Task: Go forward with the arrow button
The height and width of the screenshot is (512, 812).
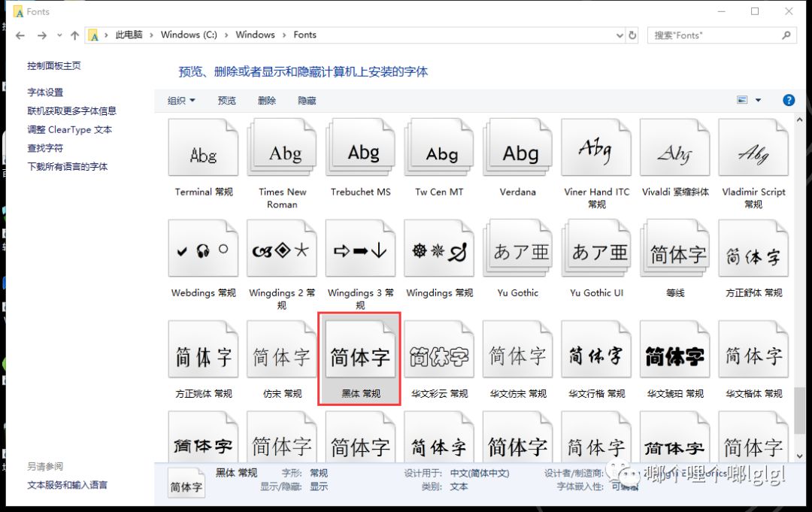Action: pyautogui.click(x=42, y=35)
